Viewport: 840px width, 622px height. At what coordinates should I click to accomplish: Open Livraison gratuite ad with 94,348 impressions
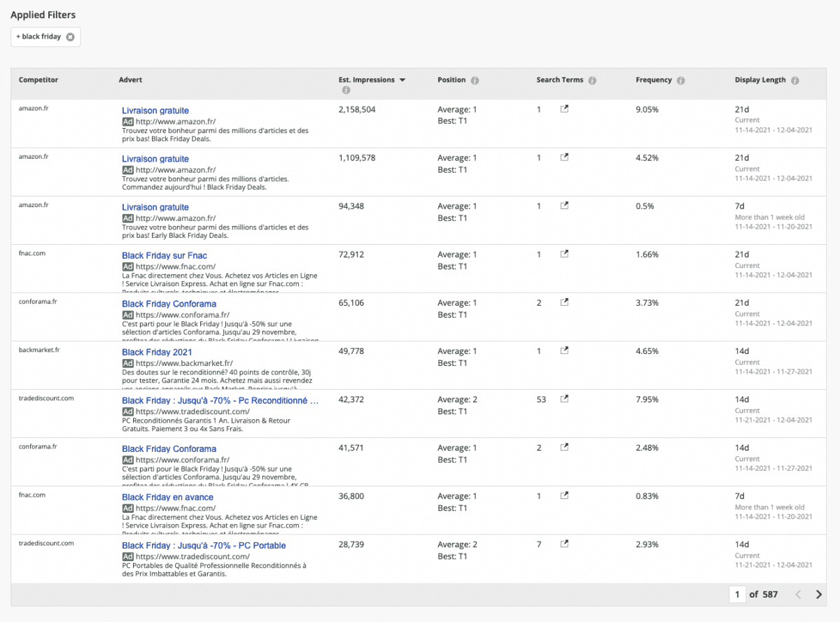pyautogui.click(x=155, y=207)
